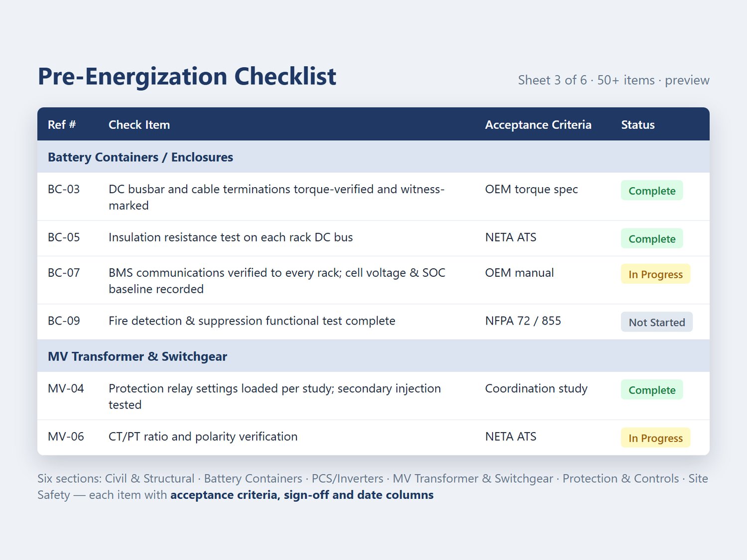Click the Not Started badge for BC-09
Image resolution: width=747 pixels, height=560 pixels.
[x=656, y=322]
